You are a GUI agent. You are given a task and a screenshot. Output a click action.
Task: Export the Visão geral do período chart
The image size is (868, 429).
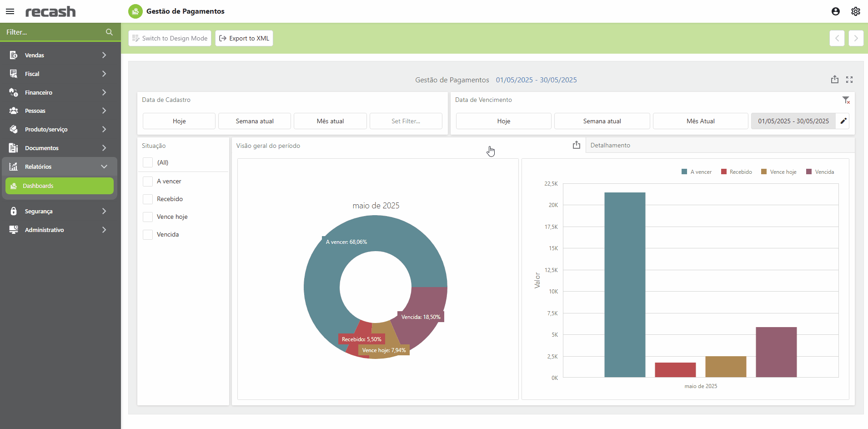[576, 145]
